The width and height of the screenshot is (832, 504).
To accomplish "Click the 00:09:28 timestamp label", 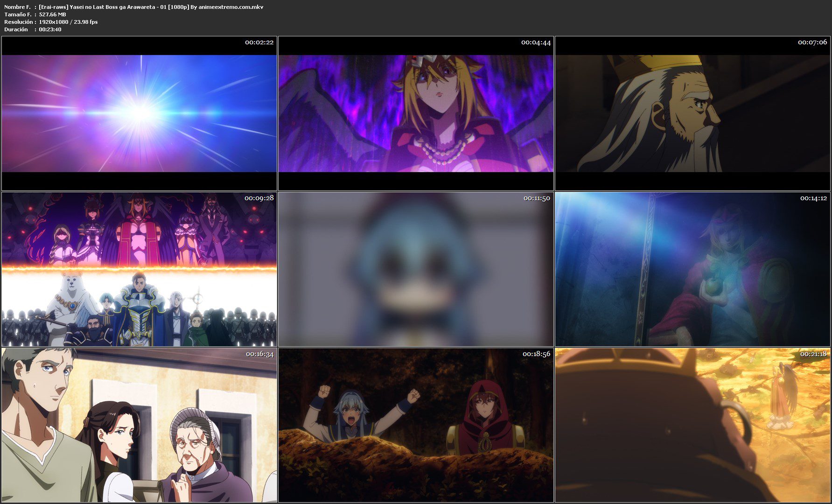I will [x=259, y=198].
